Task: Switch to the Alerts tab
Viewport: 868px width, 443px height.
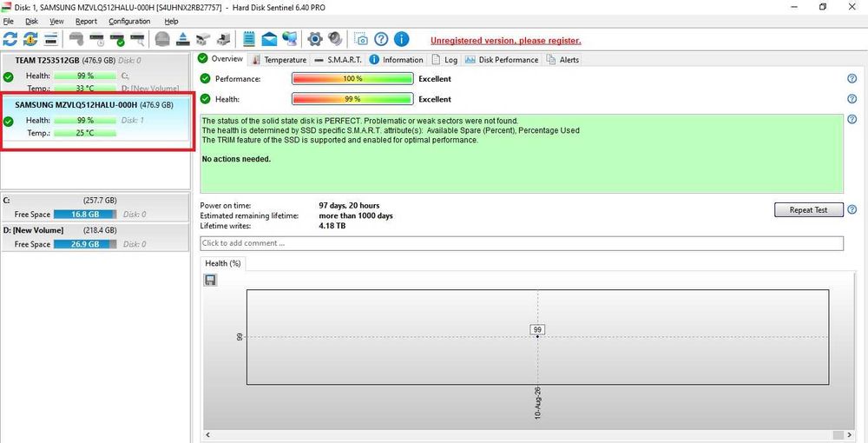Action: [563, 60]
